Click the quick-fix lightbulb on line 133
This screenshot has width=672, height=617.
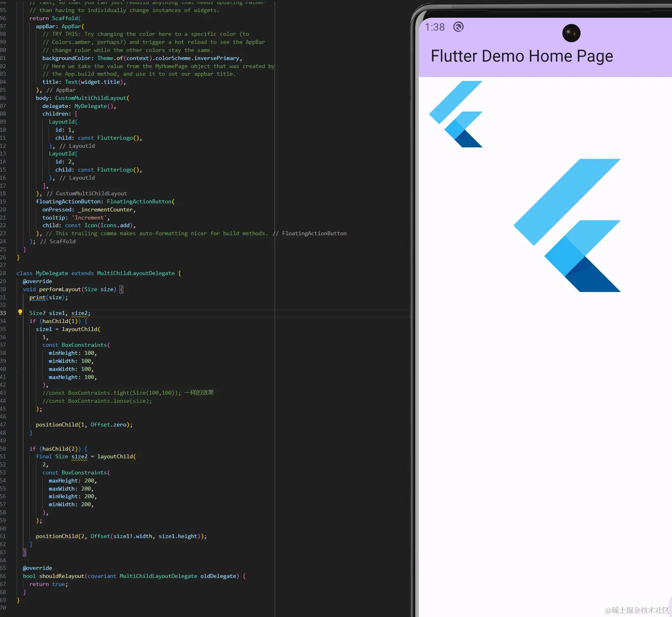(20, 312)
